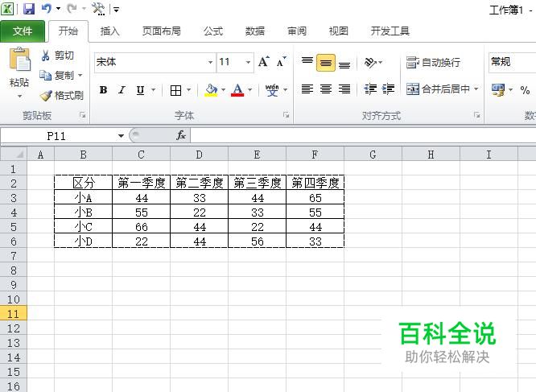Click the Save icon in quick access toolbar

coord(29,9)
